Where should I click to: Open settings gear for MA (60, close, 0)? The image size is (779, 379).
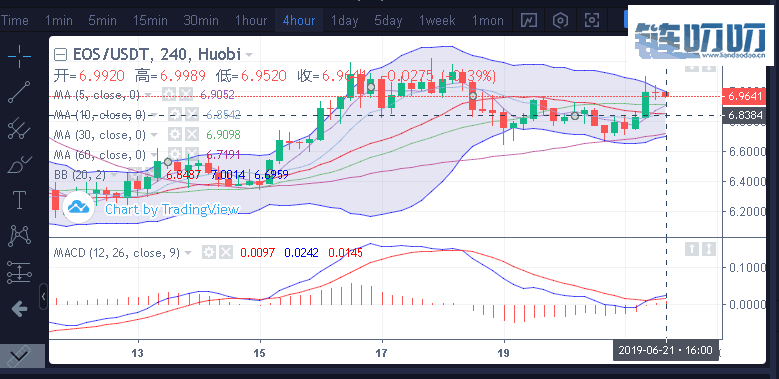click(174, 154)
